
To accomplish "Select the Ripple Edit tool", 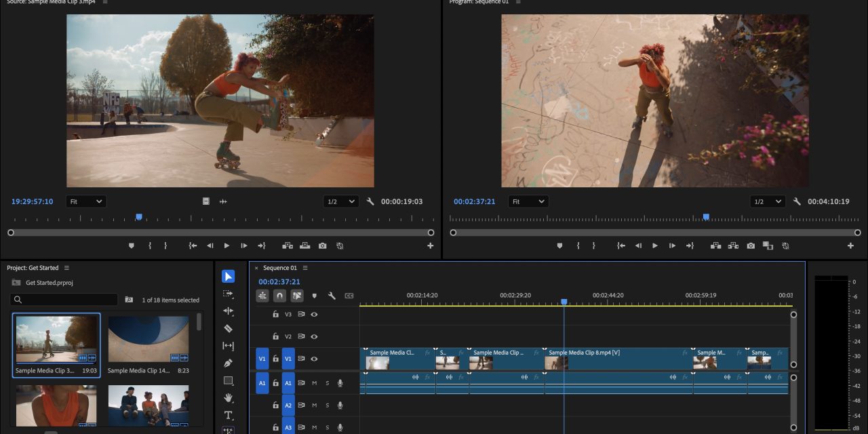I will tap(228, 310).
